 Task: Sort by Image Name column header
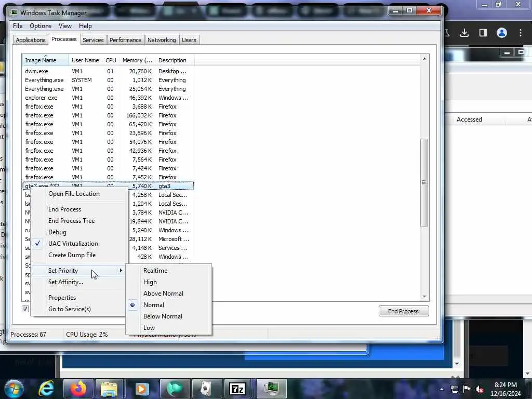pos(46,60)
